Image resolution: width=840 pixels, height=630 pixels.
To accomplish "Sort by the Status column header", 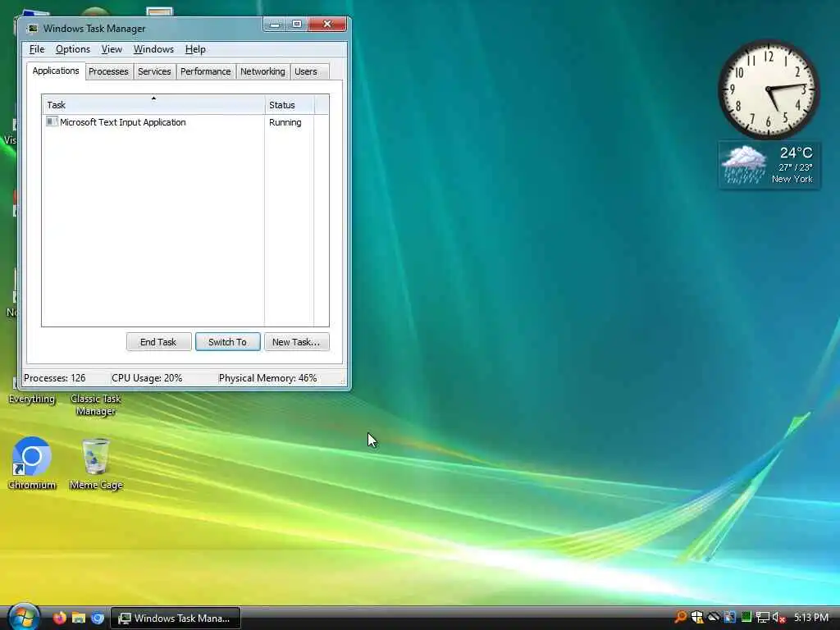I will coord(290,104).
